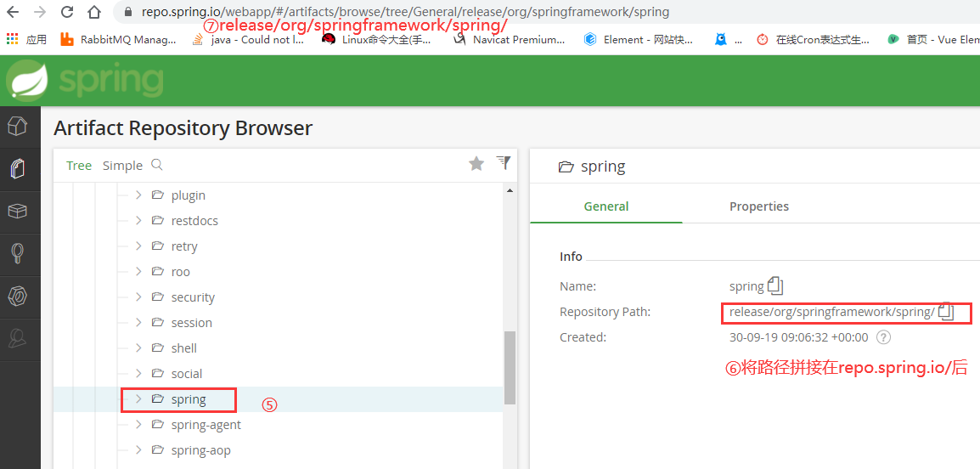
Task: Select the roo tree item
Action: coord(180,272)
